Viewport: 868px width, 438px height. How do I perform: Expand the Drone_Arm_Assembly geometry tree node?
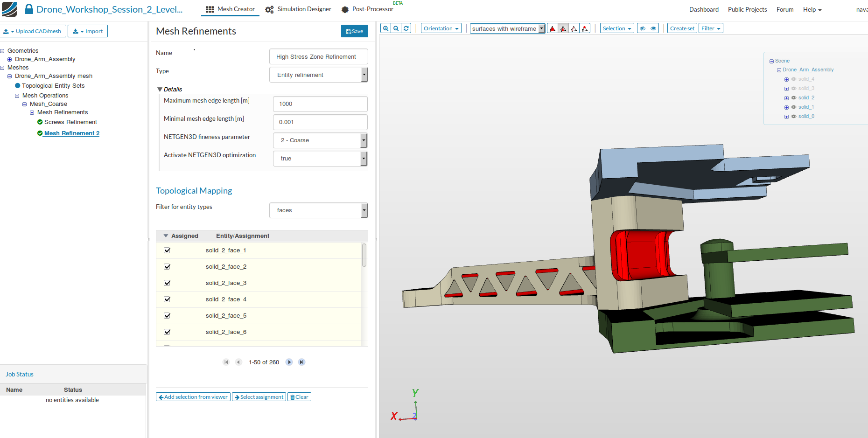coord(9,59)
